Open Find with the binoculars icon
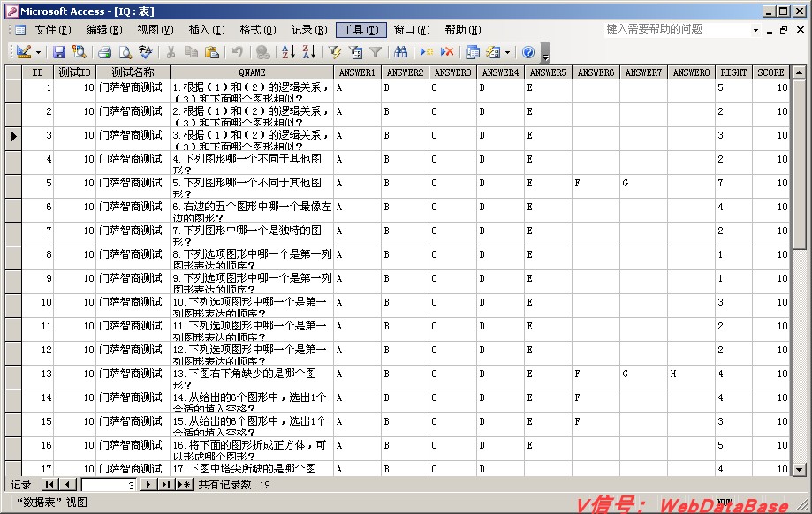Viewport: 812px width, 514px height. pos(401,52)
